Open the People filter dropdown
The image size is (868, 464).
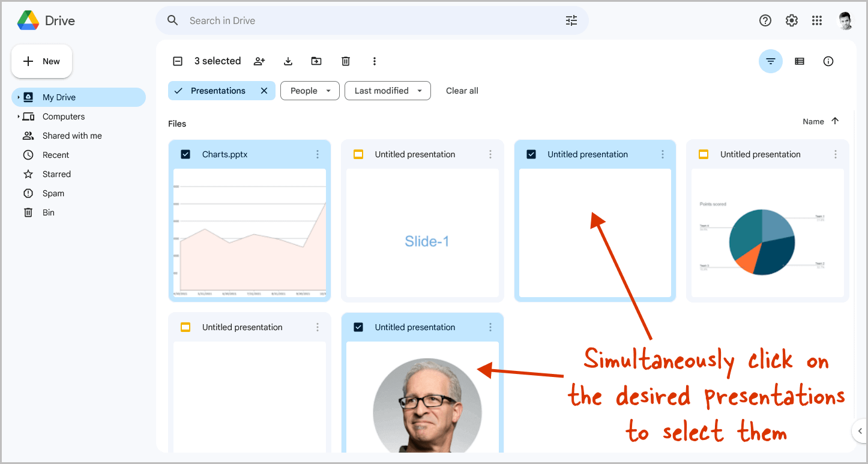(x=310, y=91)
